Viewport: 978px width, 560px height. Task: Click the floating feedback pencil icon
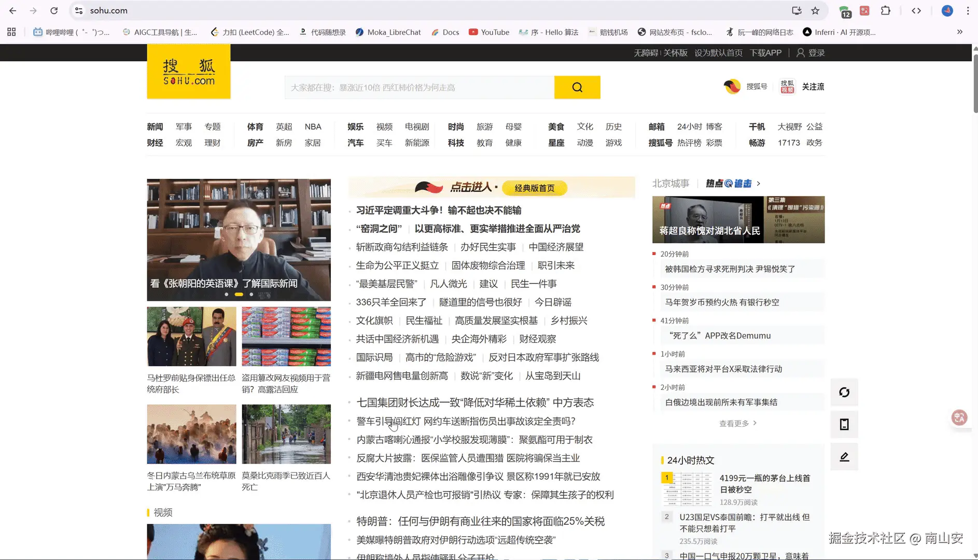pos(844,457)
